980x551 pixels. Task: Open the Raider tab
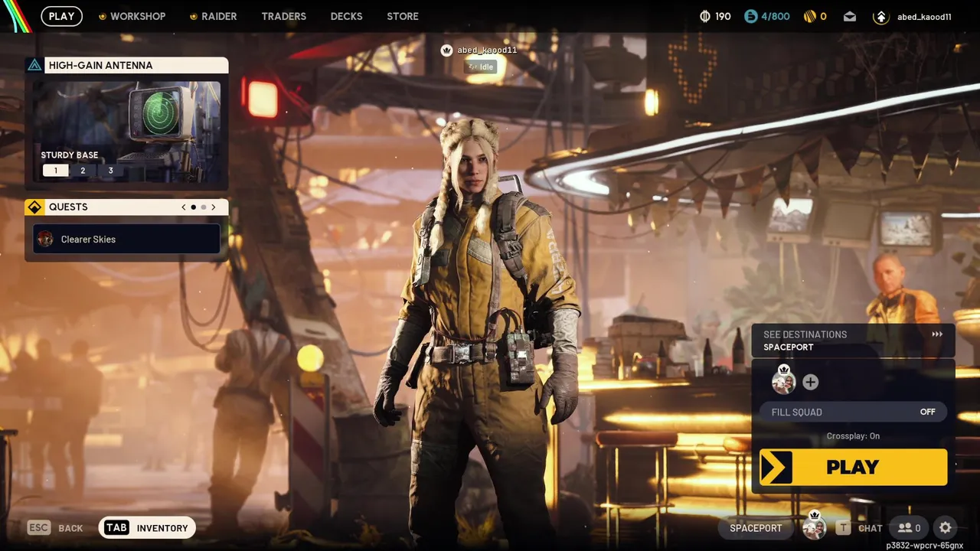click(219, 16)
